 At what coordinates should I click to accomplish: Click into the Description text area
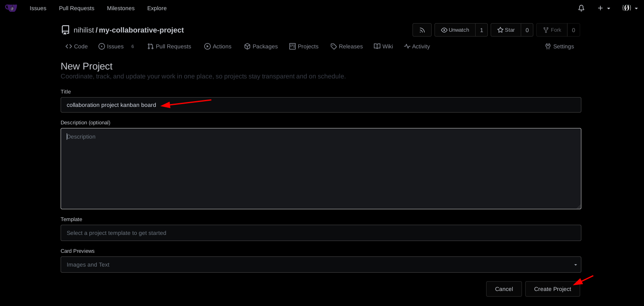tap(321, 169)
